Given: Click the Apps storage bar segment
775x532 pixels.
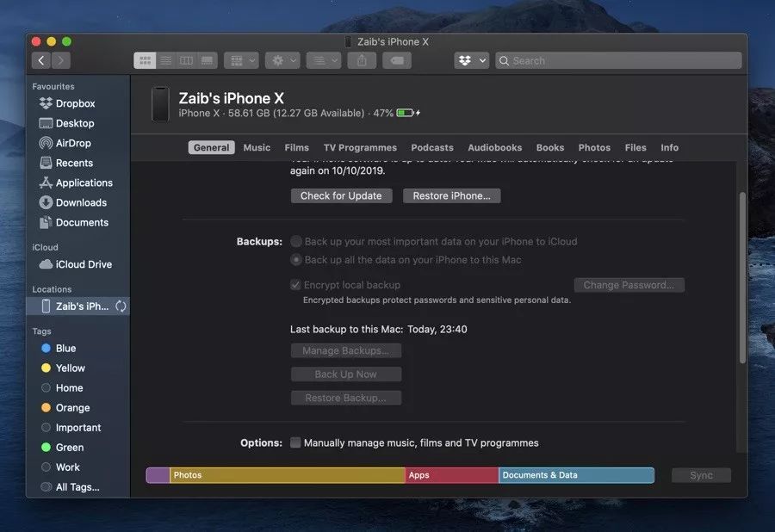Looking at the screenshot, I should tap(452, 475).
